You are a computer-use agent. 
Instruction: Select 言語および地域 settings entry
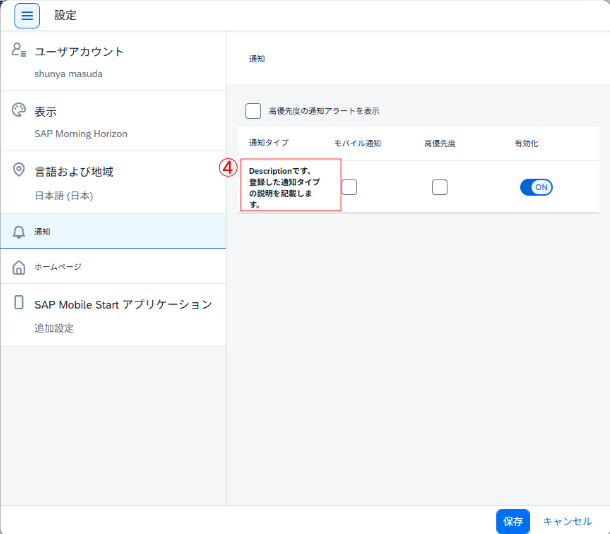click(74, 172)
